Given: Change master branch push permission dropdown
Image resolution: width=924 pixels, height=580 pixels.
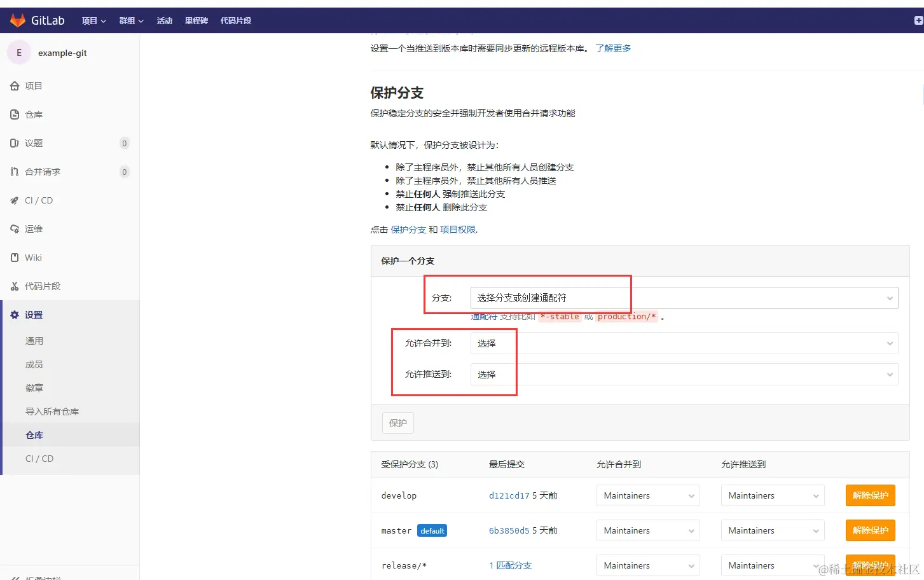Looking at the screenshot, I should pyautogui.click(x=773, y=530).
